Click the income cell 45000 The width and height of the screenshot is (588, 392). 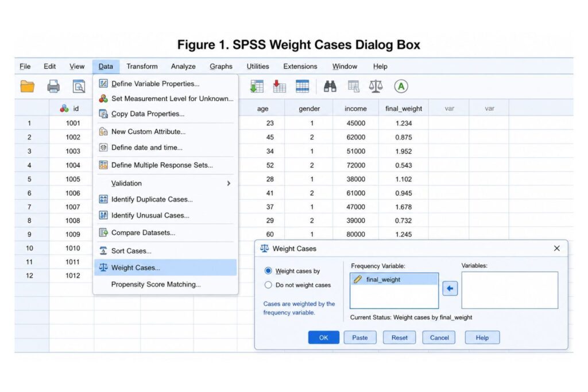coord(355,123)
